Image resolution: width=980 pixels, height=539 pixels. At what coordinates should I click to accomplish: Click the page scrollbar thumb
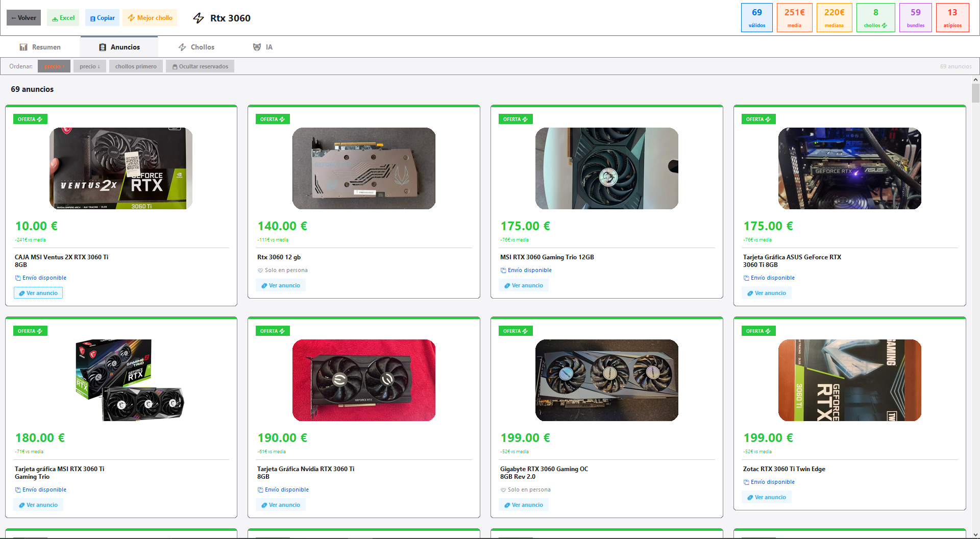point(975,93)
